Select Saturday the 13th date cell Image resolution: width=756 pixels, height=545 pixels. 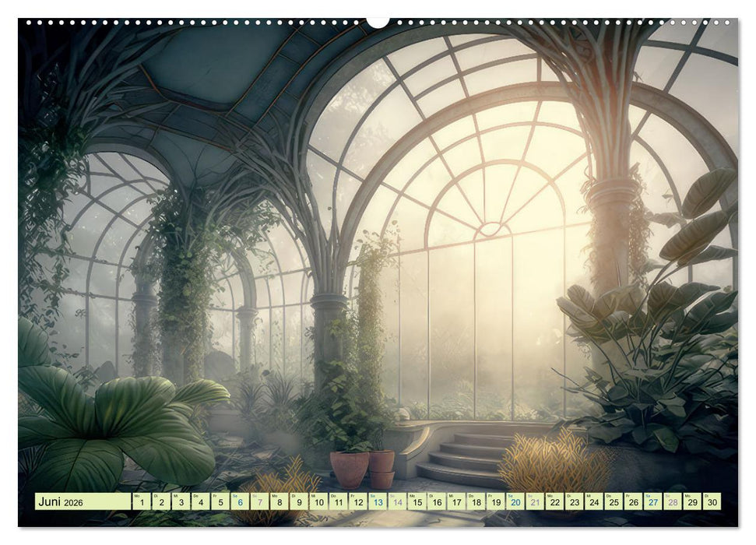click(378, 501)
